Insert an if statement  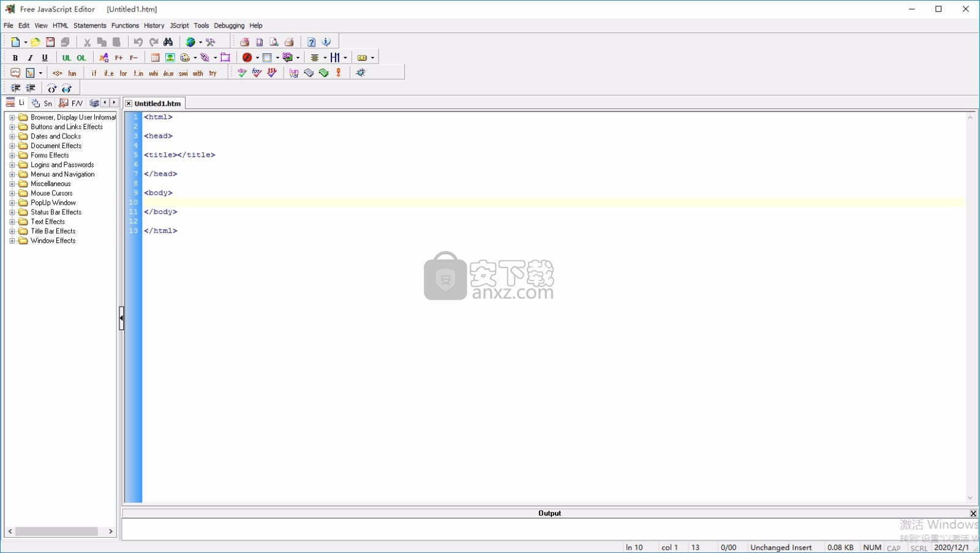click(94, 73)
